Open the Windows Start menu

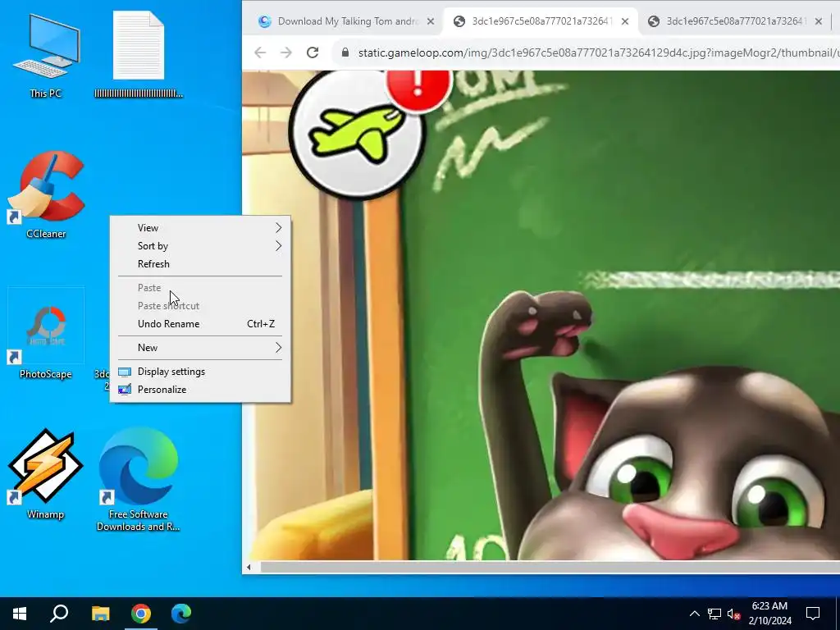click(20, 614)
